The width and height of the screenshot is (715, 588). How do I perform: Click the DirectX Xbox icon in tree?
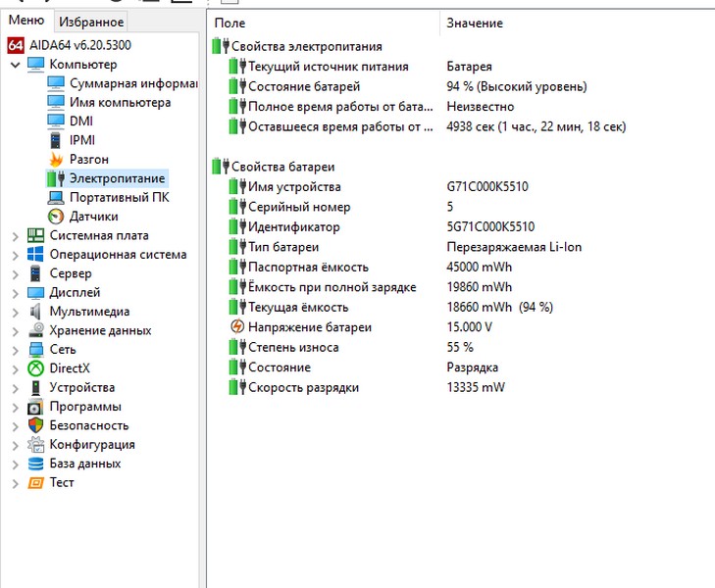(x=35, y=368)
